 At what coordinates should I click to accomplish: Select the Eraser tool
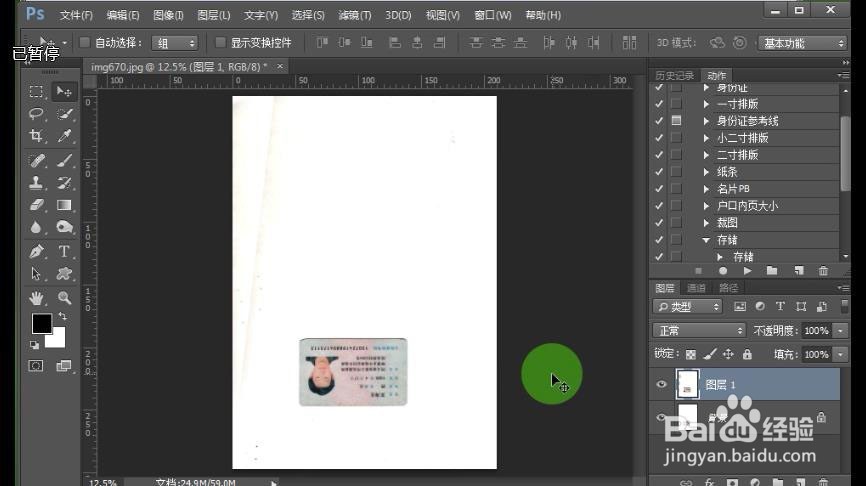tap(36, 205)
